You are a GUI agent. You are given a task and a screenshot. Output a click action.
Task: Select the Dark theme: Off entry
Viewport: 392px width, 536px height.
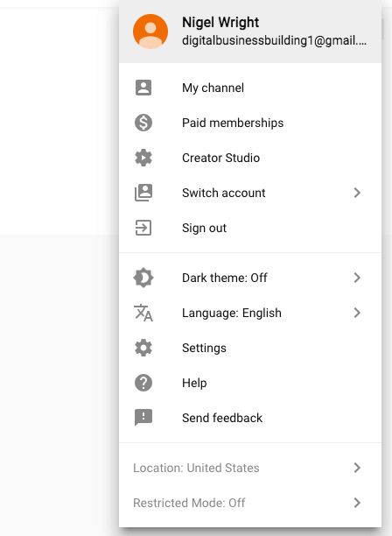[x=250, y=278]
